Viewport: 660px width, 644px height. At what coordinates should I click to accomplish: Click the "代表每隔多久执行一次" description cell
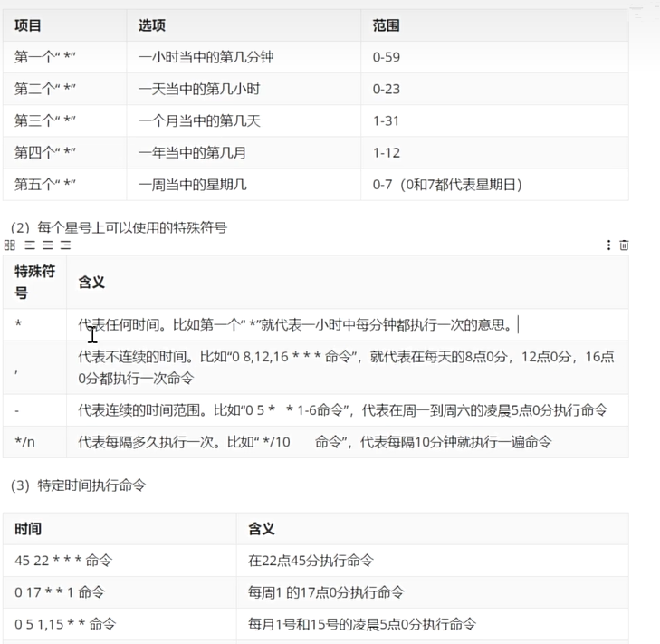(x=348, y=442)
